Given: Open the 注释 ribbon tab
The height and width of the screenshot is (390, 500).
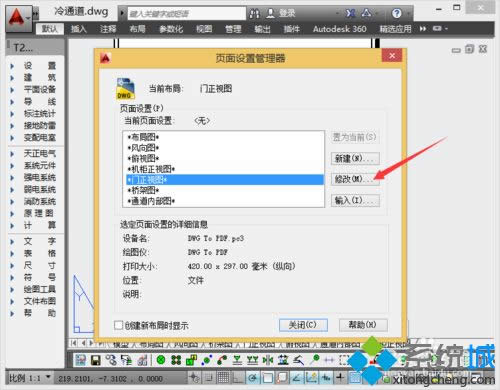Looking at the screenshot, I should (x=108, y=29).
